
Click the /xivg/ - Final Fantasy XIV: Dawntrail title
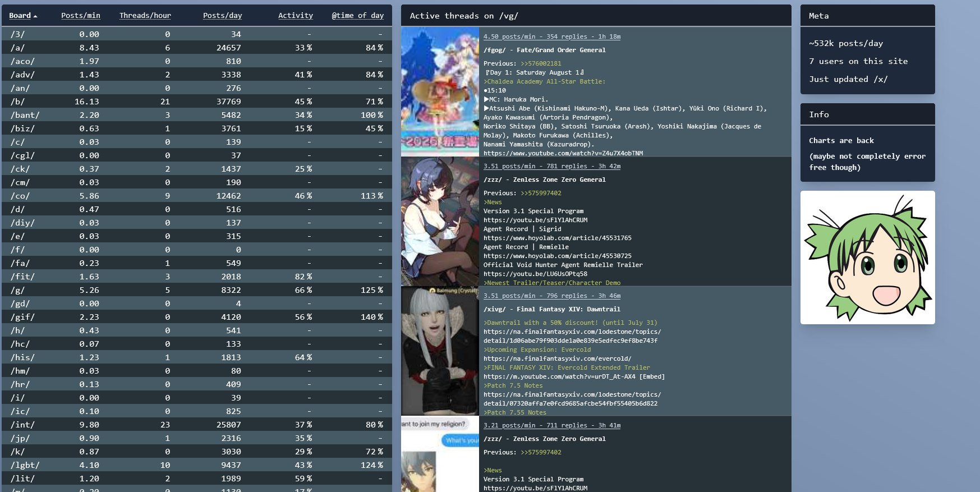(x=552, y=309)
